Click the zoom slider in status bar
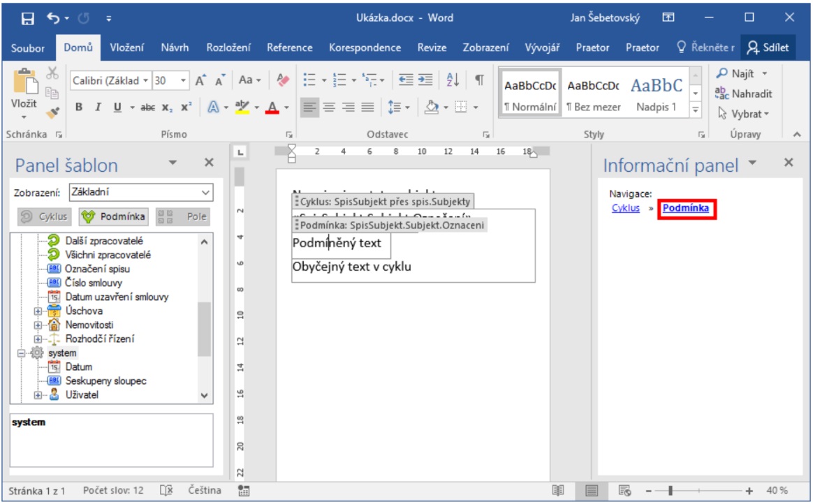Screen dimensions: 813x504 (x=669, y=491)
